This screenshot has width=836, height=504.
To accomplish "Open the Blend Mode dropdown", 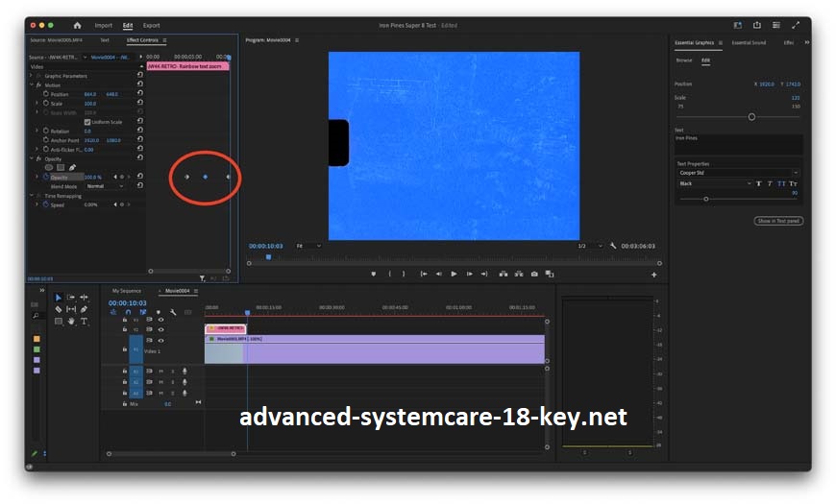I will (105, 186).
